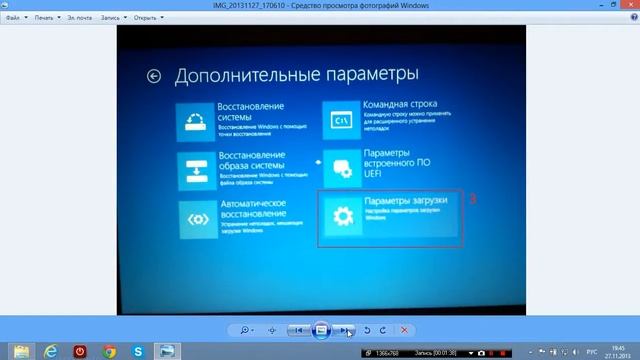Open the Запись menu

pyautogui.click(x=114, y=18)
